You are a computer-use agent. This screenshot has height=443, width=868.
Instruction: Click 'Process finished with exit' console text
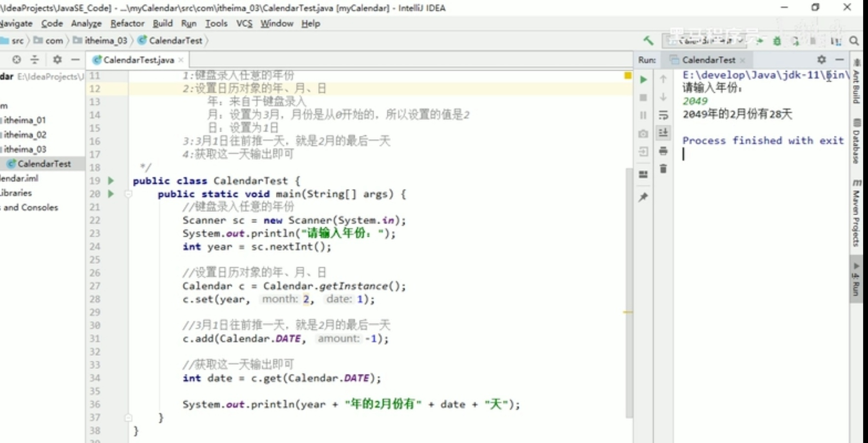coord(763,140)
